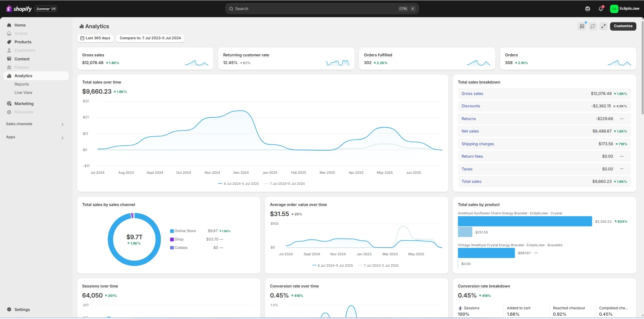Open Discounts link in sales breakdown
Image resolution: width=644 pixels, height=319 pixels.
click(470, 106)
